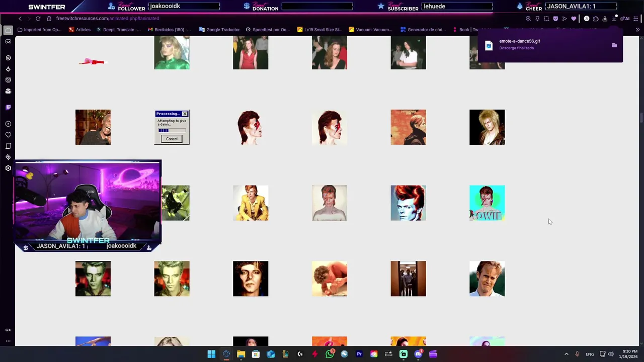
Task: Open Discord from the taskbar
Action: click(x=418, y=354)
